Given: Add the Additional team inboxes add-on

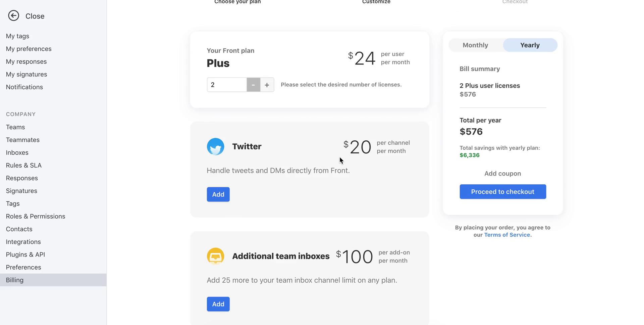Looking at the screenshot, I should (218, 304).
